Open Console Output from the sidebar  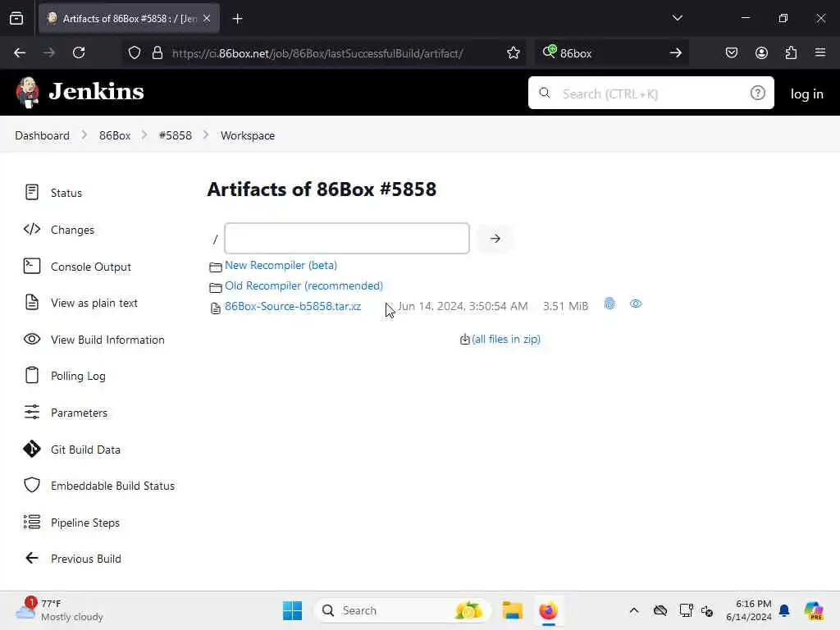(x=90, y=267)
